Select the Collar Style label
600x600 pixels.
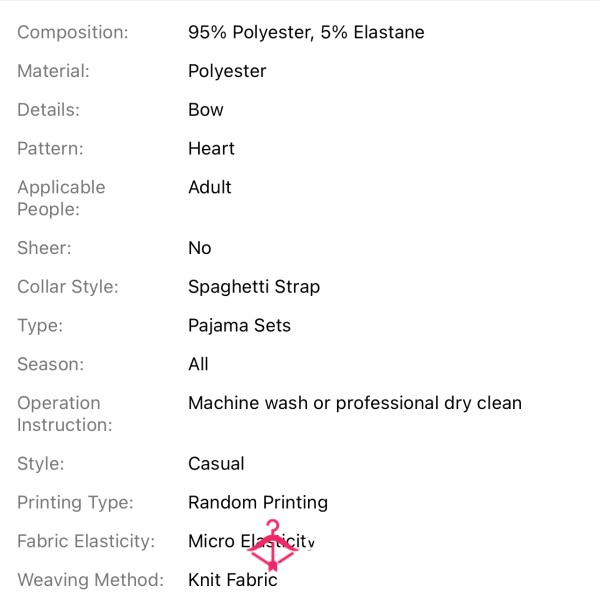(68, 287)
